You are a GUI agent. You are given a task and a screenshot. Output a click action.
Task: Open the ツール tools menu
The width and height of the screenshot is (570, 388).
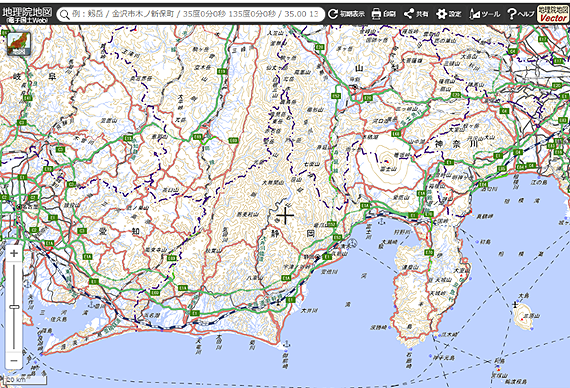[484, 14]
